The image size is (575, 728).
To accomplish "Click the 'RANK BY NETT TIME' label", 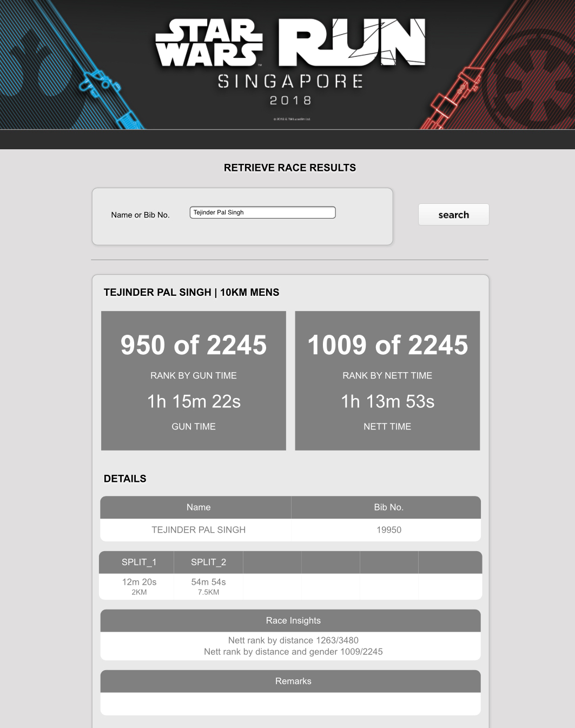I will tap(387, 375).
